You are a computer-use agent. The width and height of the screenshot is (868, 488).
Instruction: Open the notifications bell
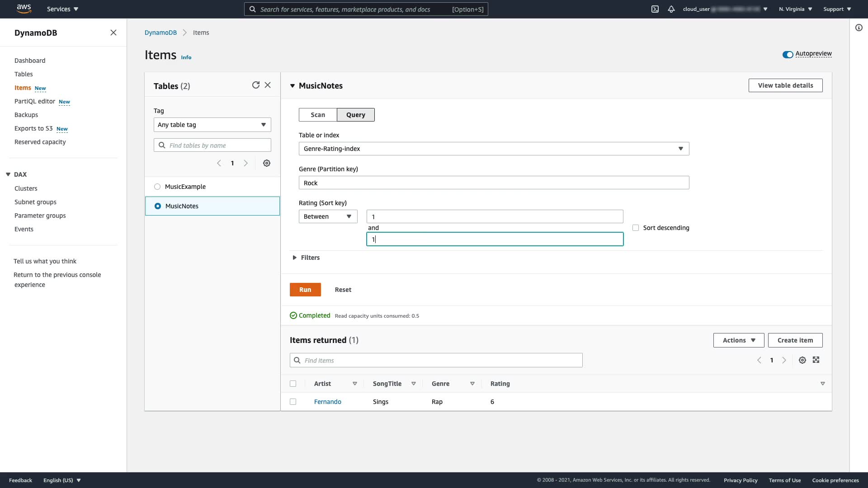pos(671,9)
